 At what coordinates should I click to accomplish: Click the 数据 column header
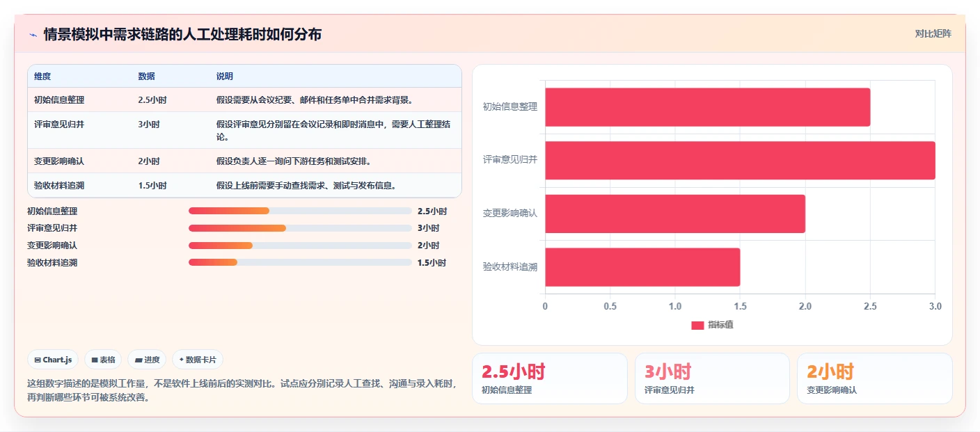coord(147,77)
